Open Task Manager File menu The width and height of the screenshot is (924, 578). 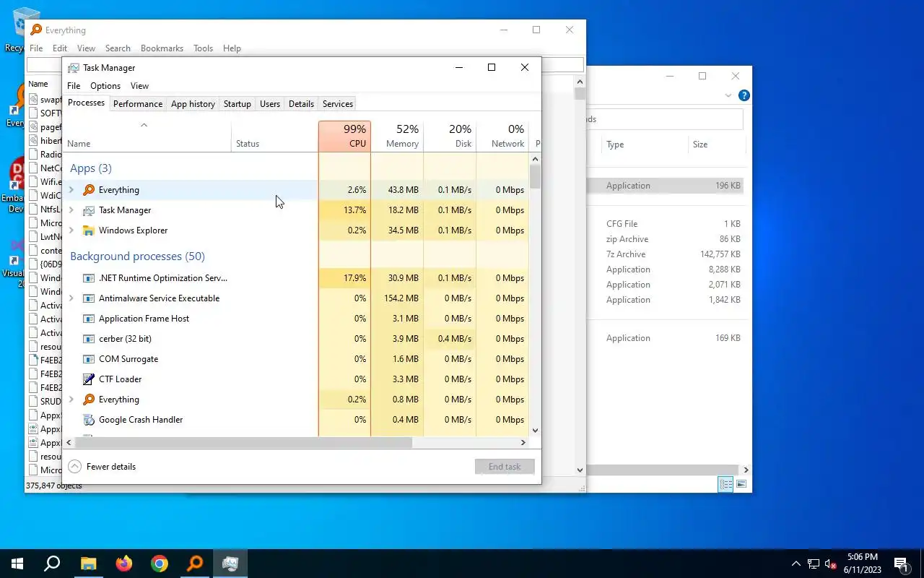74,86
